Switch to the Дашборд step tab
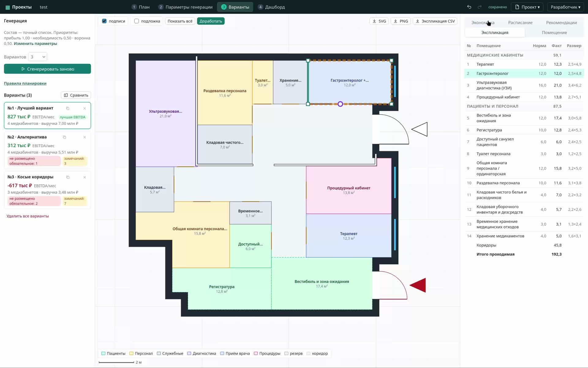This screenshot has height=368, width=588. 271,7
